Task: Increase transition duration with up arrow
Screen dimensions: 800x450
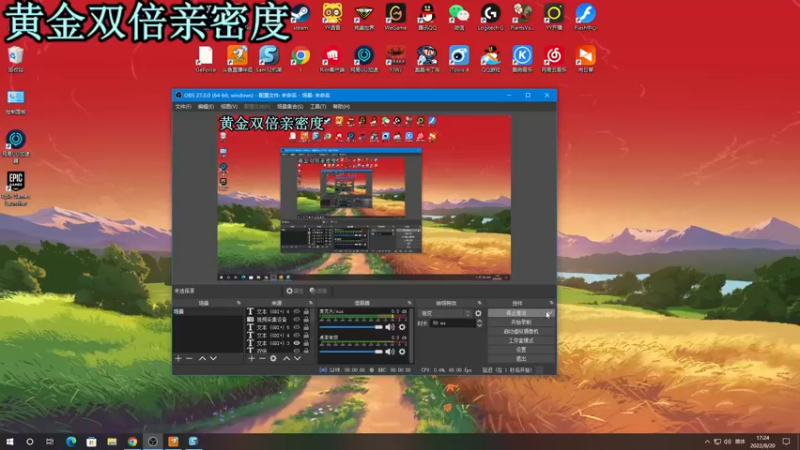Action: pyautogui.click(x=479, y=321)
